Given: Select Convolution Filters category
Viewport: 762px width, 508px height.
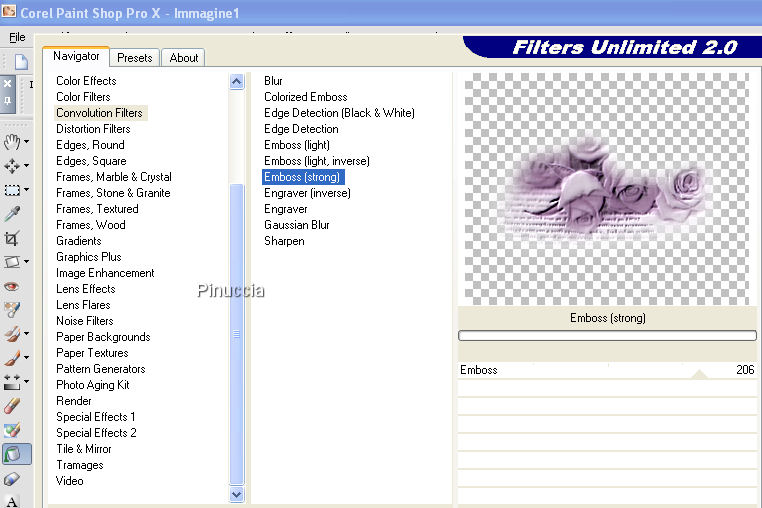Looking at the screenshot, I should (x=100, y=113).
